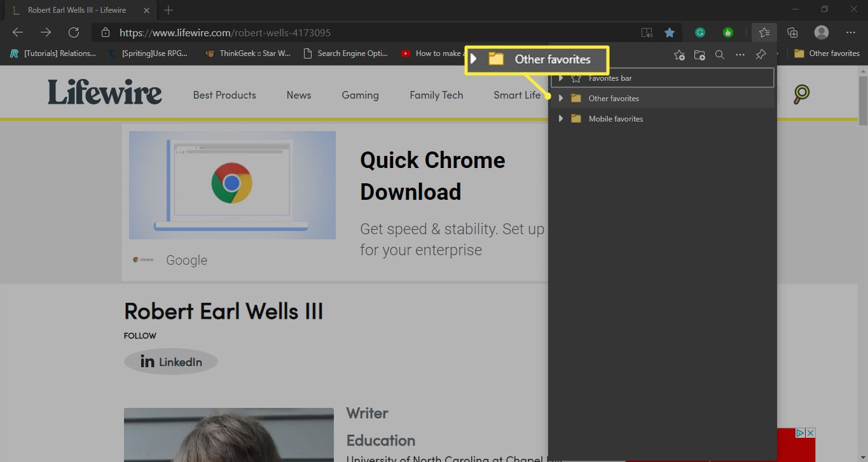
Task: Open new tab with the plus button
Action: pos(169,10)
